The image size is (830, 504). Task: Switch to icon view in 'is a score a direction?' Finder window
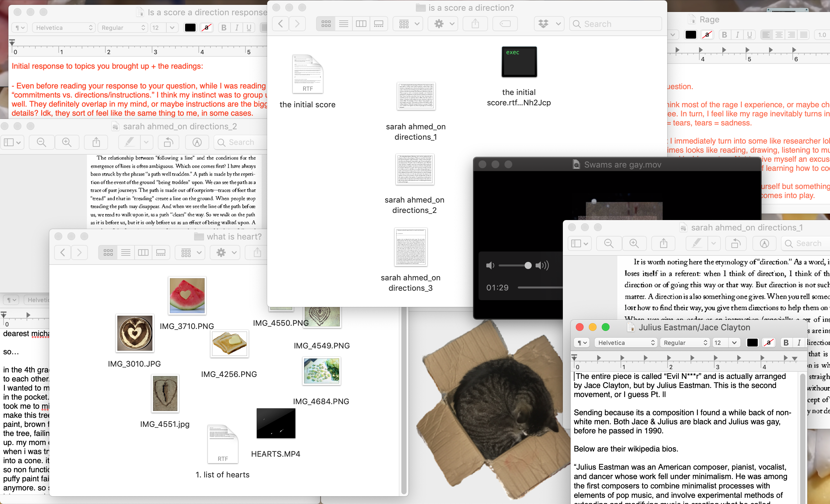(326, 24)
